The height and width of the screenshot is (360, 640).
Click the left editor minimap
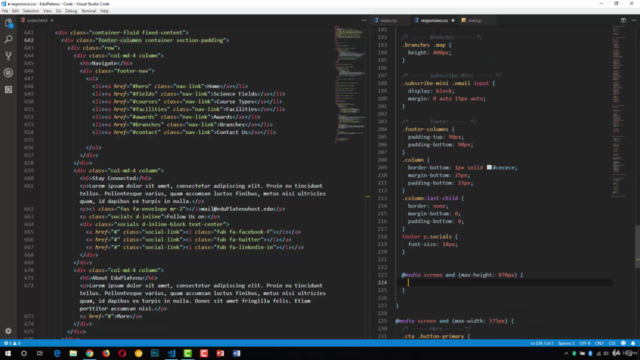point(349,84)
